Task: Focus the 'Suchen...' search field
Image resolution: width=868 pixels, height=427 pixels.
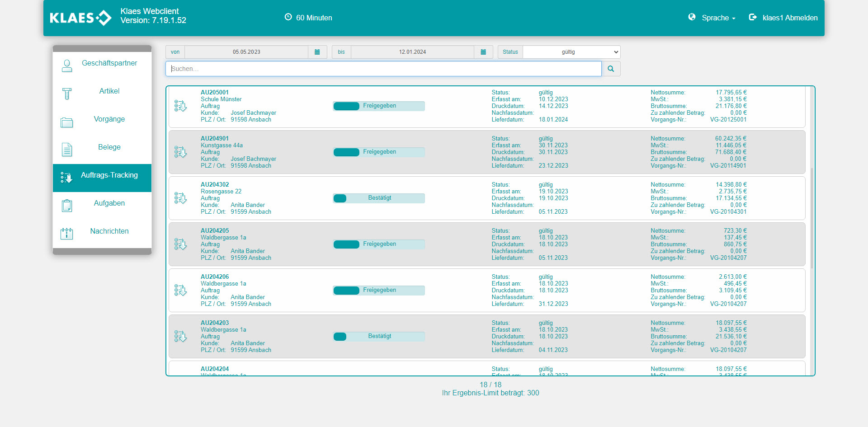Action: point(383,69)
